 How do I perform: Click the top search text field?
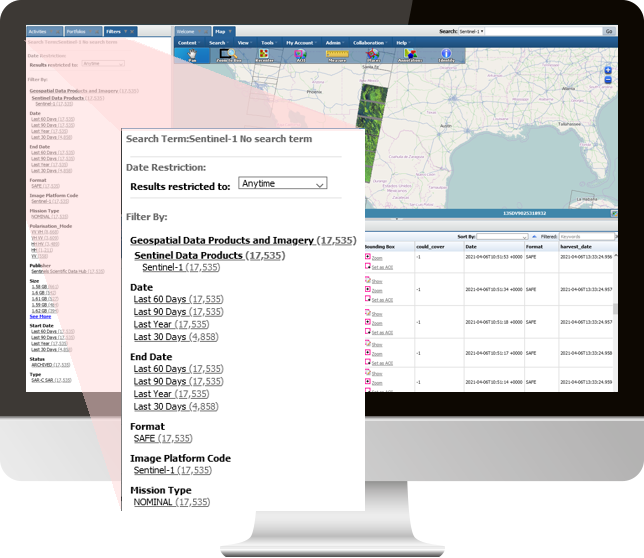[544, 31]
